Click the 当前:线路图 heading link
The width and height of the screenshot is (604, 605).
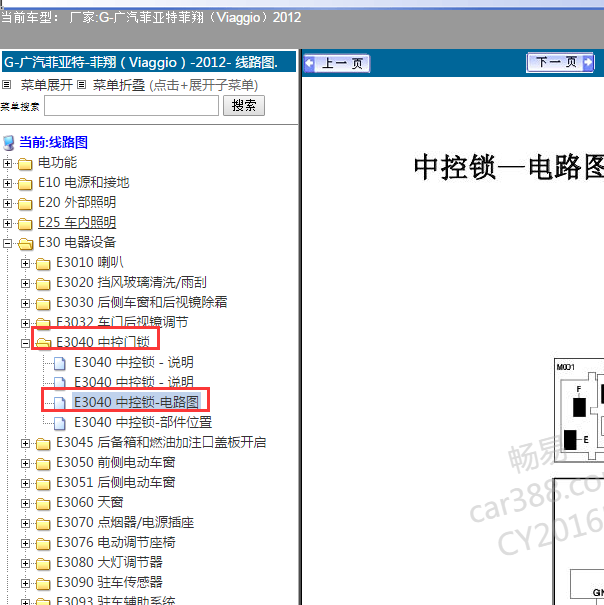pos(53,142)
